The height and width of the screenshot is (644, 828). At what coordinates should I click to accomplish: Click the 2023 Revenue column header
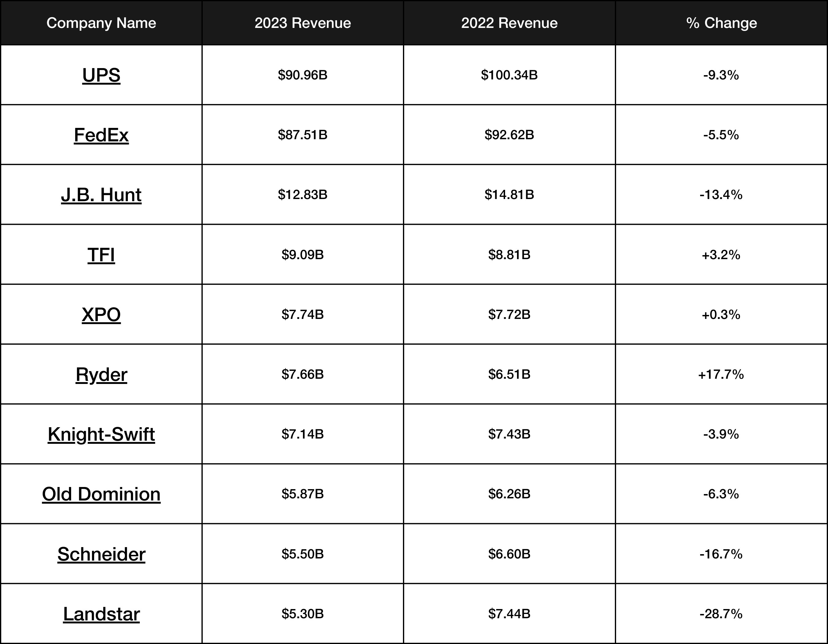point(303,23)
